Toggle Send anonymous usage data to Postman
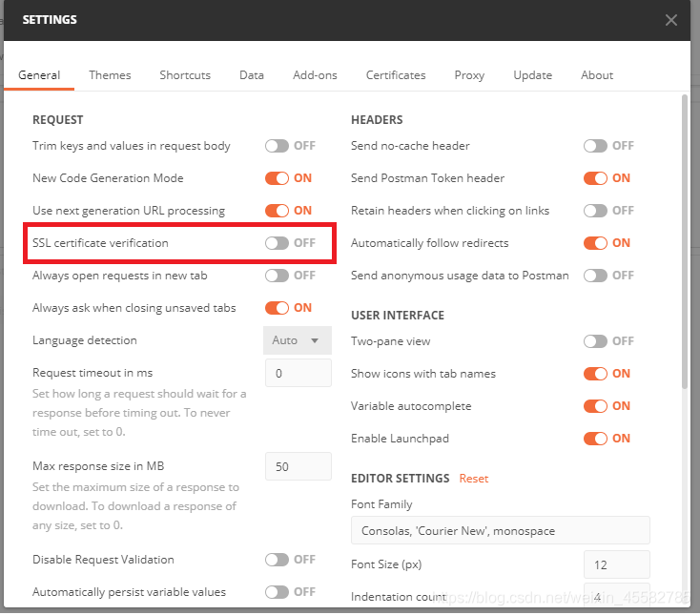This screenshot has width=700, height=615. tap(595, 276)
